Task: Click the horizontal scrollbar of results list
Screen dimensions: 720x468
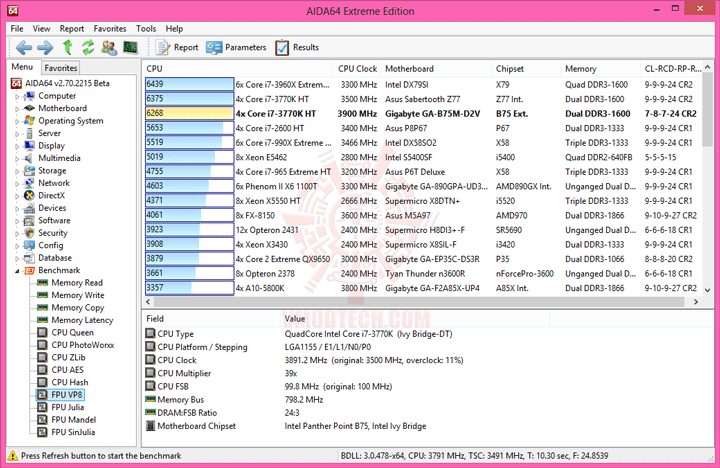Action: (x=419, y=302)
